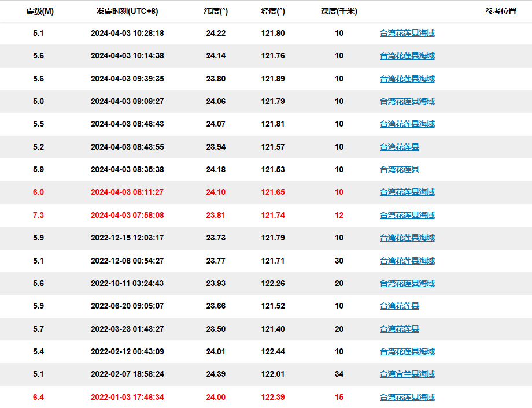532x408 pixels.
Task: Click the 参考位置 column header
Action: pyautogui.click(x=500, y=11)
